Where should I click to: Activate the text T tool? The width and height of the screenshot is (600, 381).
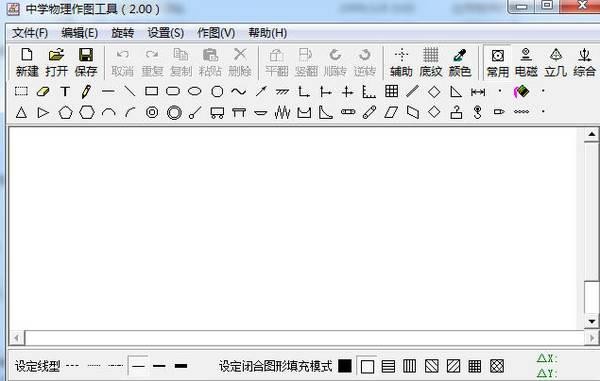(x=65, y=91)
